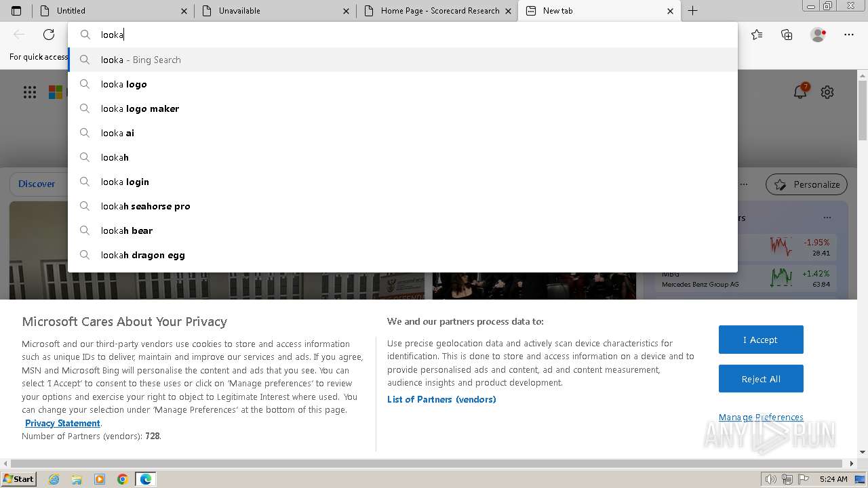Click the -1.95% stock change value

(816, 242)
